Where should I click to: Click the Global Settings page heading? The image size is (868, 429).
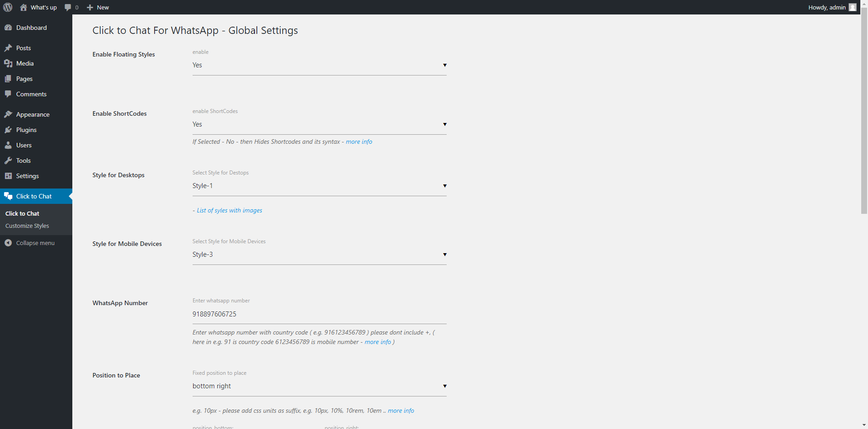tap(195, 30)
